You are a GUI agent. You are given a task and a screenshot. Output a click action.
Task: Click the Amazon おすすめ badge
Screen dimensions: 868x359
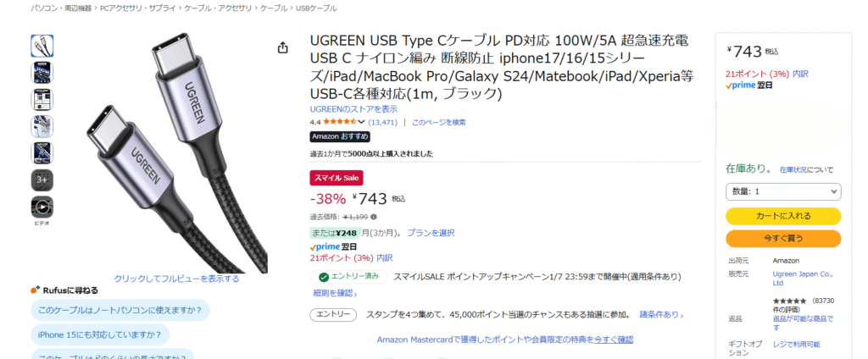pyautogui.click(x=339, y=136)
